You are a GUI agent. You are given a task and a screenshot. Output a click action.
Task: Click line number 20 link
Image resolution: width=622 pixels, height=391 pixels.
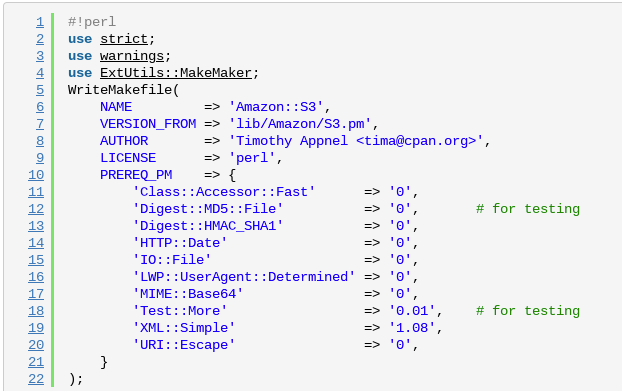pos(36,345)
